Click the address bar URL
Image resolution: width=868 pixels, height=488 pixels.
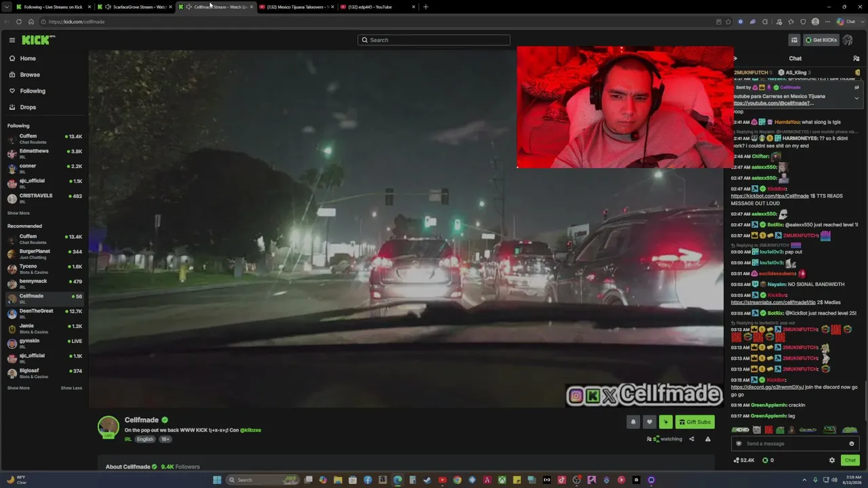[x=77, y=22]
